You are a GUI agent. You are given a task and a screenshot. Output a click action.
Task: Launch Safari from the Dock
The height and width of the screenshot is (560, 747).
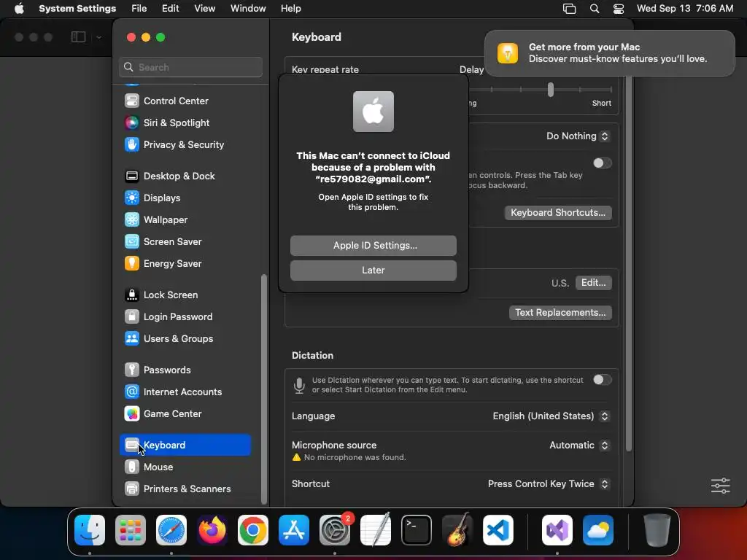(171, 530)
